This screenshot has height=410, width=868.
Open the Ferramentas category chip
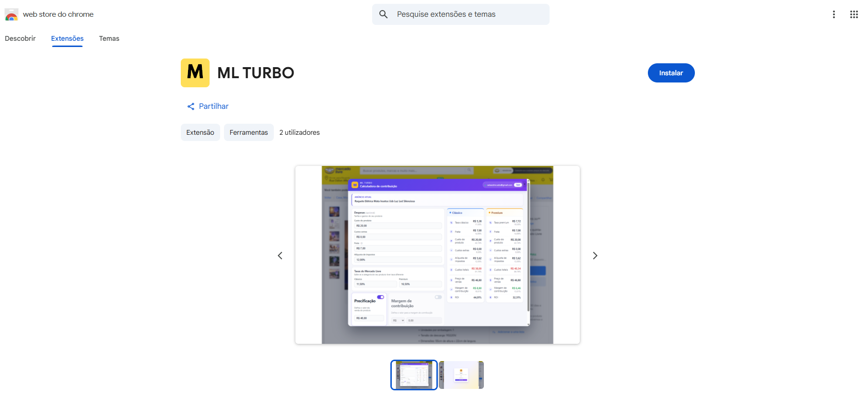pos(249,132)
